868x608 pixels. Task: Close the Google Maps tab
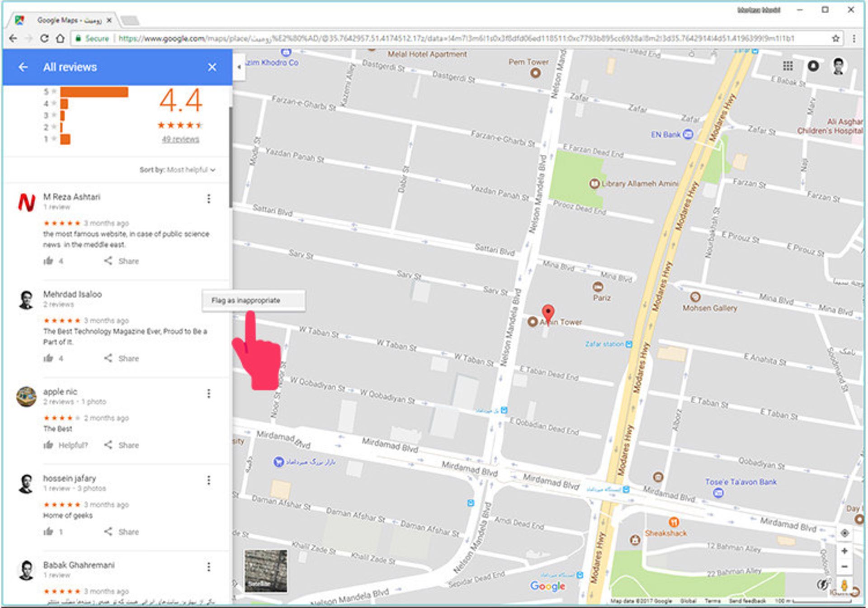pyautogui.click(x=109, y=20)
